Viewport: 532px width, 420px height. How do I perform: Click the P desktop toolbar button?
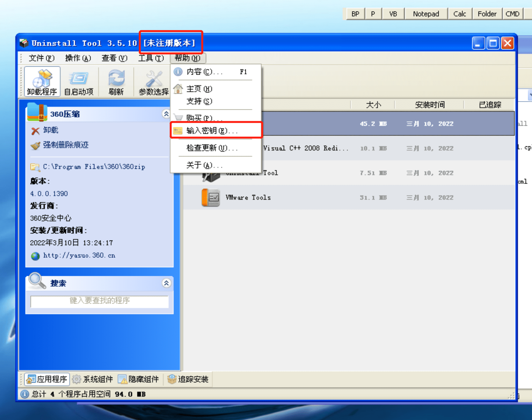373,14
